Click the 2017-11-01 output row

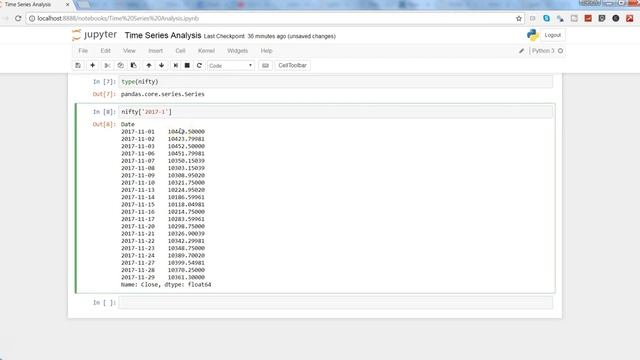pyautogui.click(x=163, y=132)
